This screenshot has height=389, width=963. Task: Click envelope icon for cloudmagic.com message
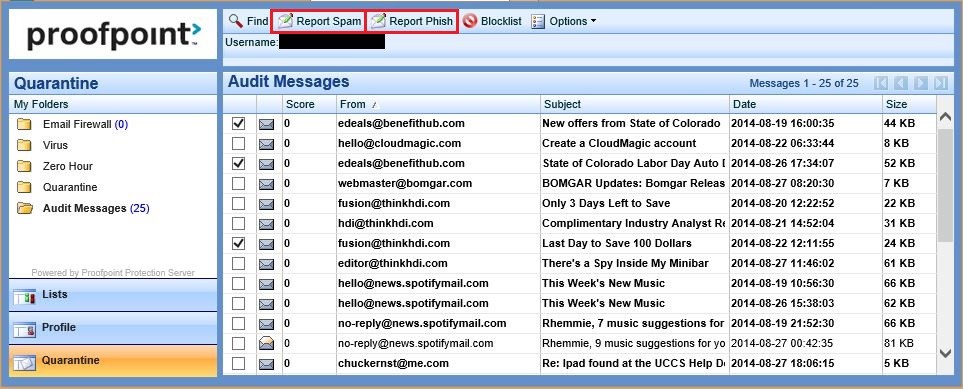266,144
